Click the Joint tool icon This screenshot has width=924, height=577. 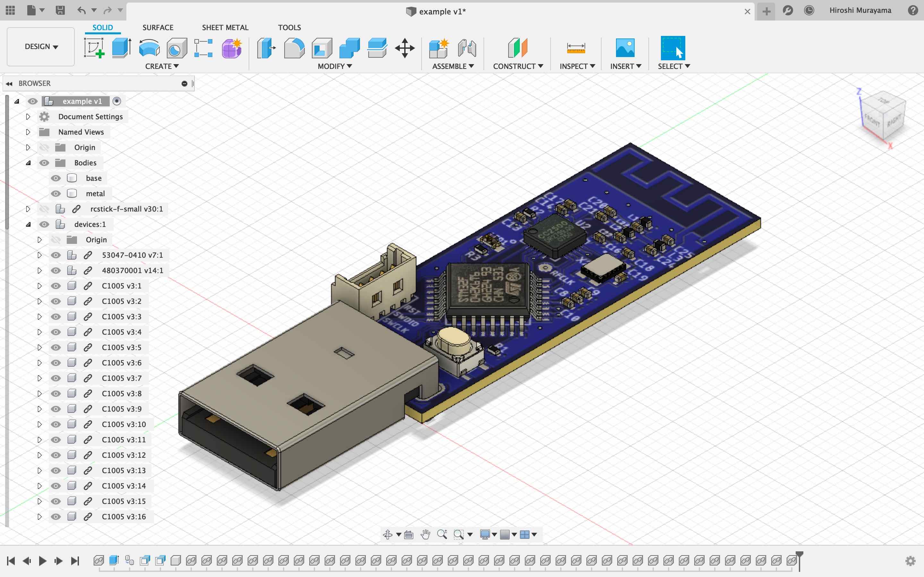tap(466, 48)
